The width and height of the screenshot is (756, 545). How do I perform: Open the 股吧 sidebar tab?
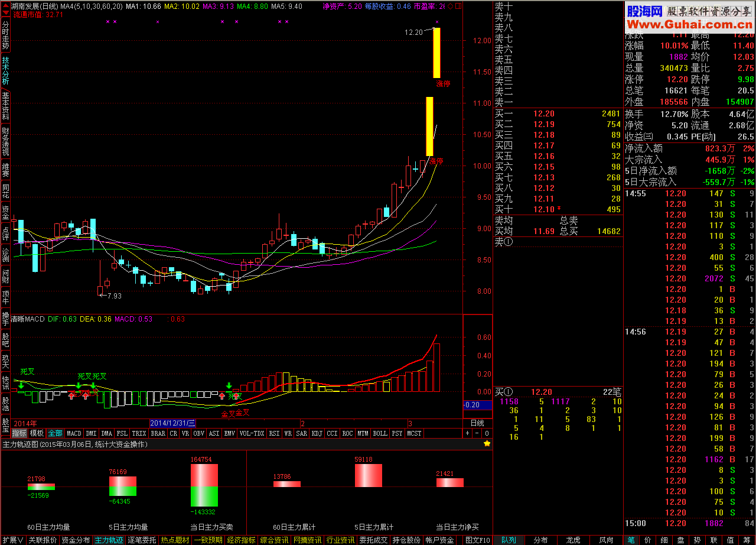pyautogui.click(x=5, y=340)
